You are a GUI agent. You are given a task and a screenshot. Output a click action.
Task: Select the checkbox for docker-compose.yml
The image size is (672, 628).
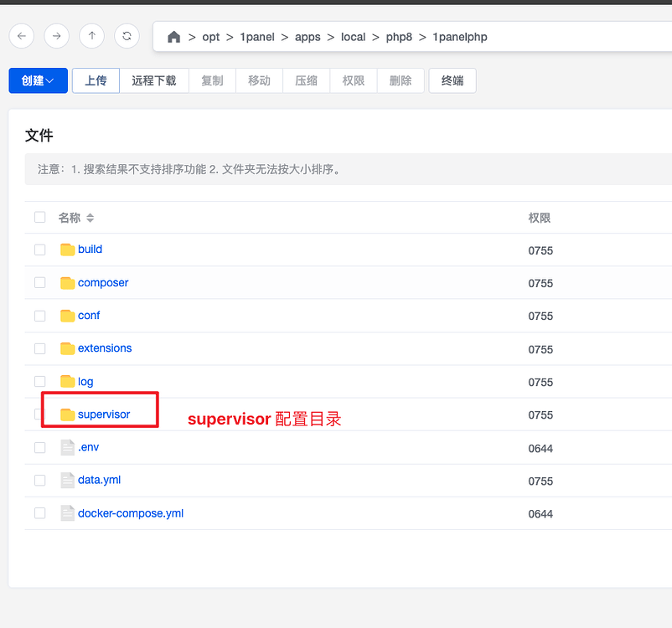39,512
